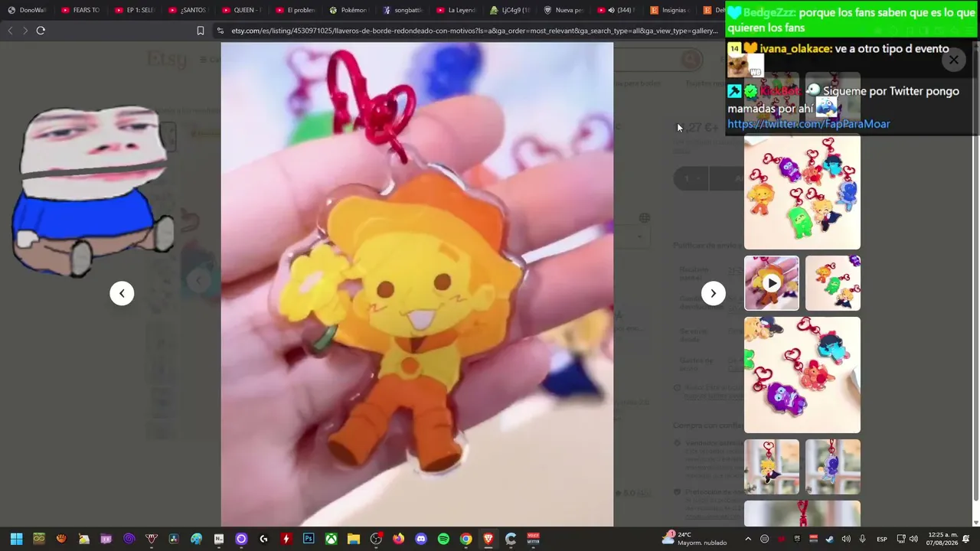Image resolution: width=980 pixels, height=551 pixels.
Task: Show hidden system tray icons
Action: click(x=748, y=539)
